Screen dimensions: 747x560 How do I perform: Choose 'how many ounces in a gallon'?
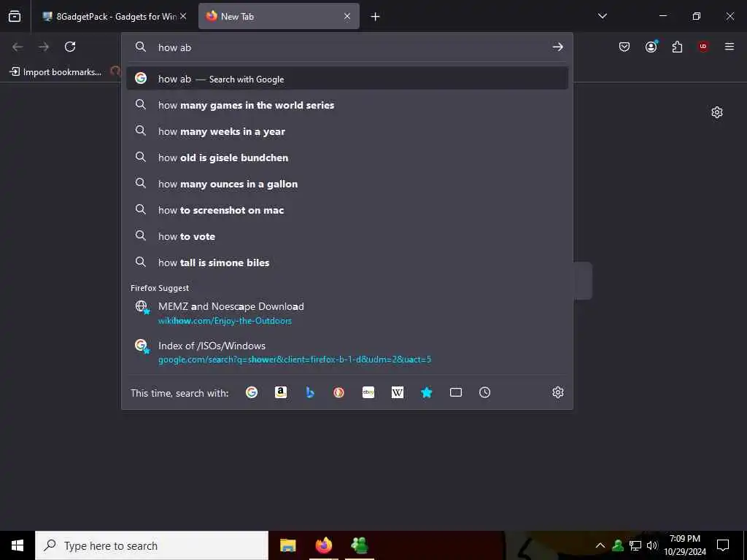pyautogui.click(x=347, y=183)
